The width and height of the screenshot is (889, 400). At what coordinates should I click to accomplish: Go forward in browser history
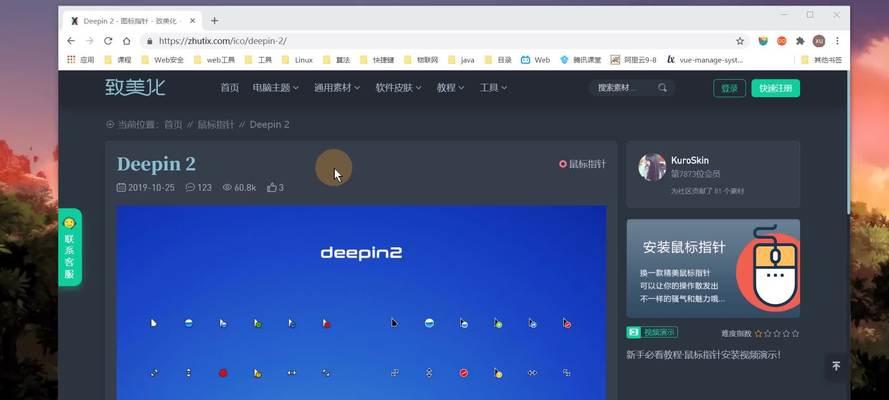point(90,41)
